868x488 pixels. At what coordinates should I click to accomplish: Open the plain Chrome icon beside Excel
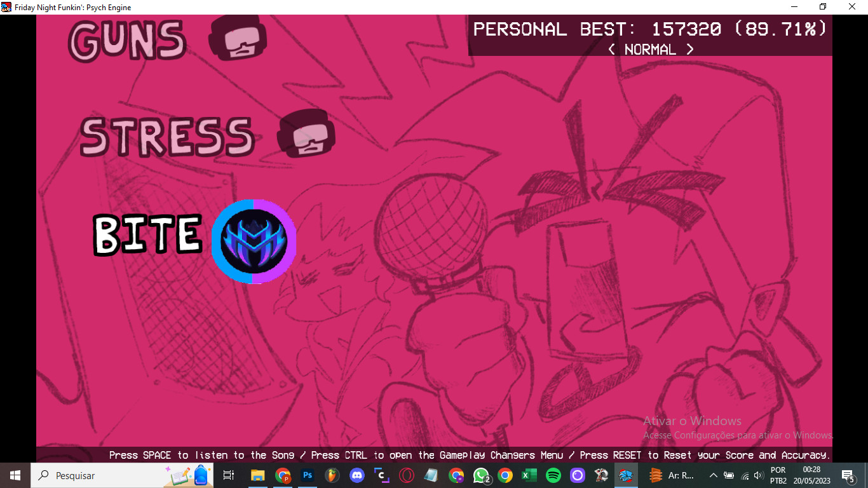click(505, 475)
